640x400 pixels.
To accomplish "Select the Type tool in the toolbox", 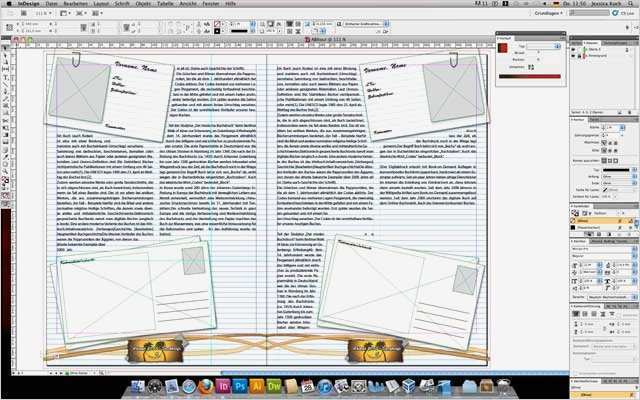I will (6, 77).
